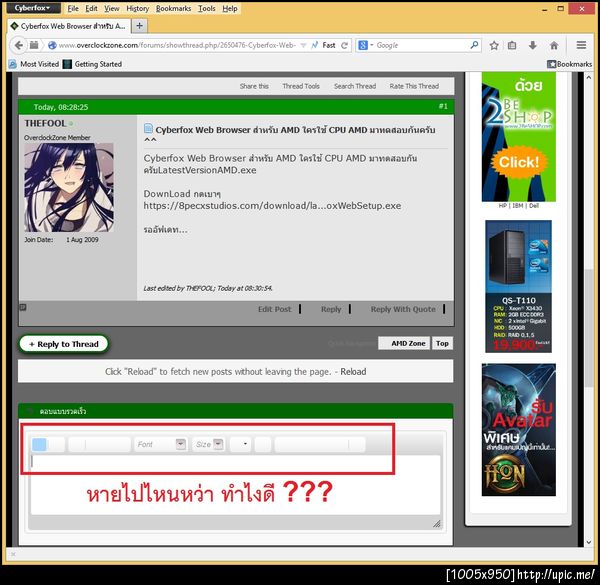Go back with the back arrow
The image size is (600, 585).
pos(18,45)
